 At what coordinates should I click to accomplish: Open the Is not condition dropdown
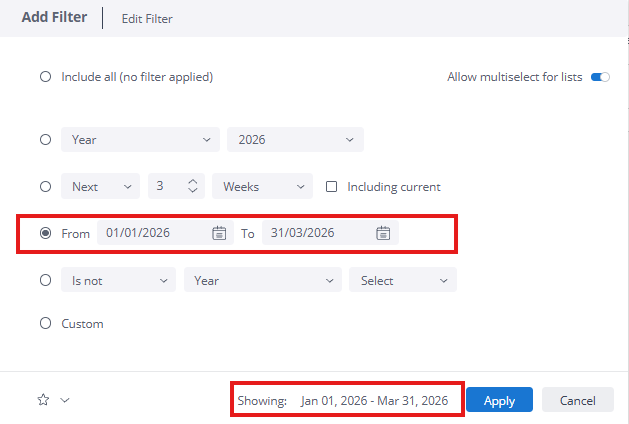click(x=118, y=281)
